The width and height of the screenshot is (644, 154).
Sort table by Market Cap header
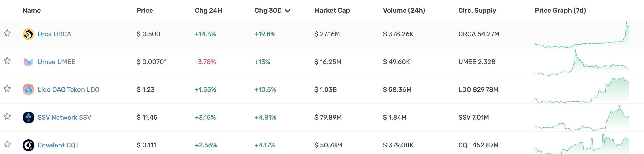tap(332, 11)
